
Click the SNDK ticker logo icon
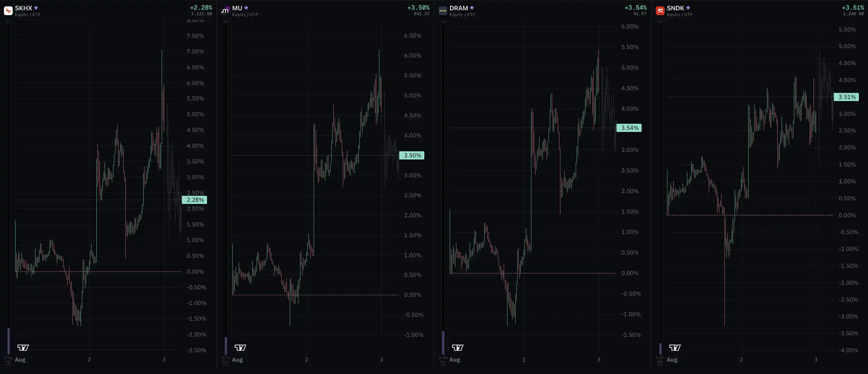[660, 11]
